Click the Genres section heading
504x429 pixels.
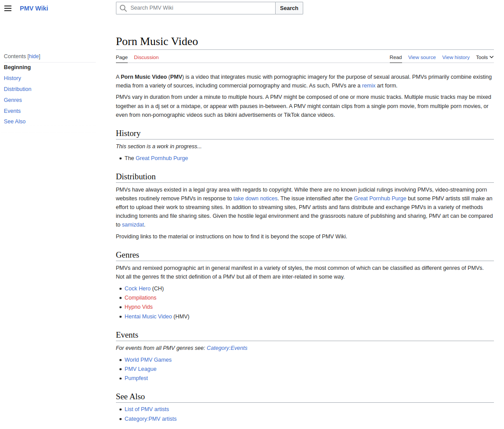pyautogui.click(x=128, y=255)
